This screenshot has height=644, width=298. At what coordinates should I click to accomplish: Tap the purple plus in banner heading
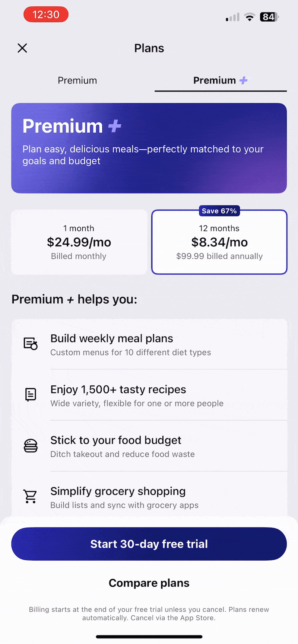tap(115, 126)
